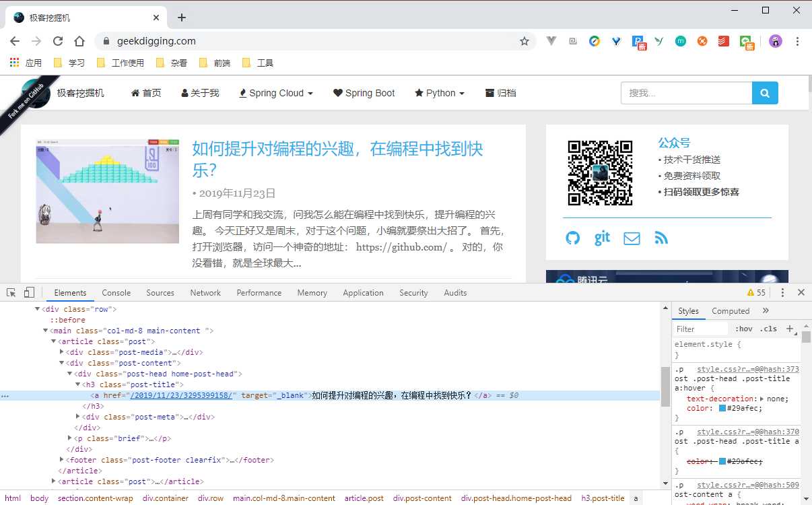Viewport: 812px width, 505px height.
Task: Open the Security tab
Action: coord(413,293)
